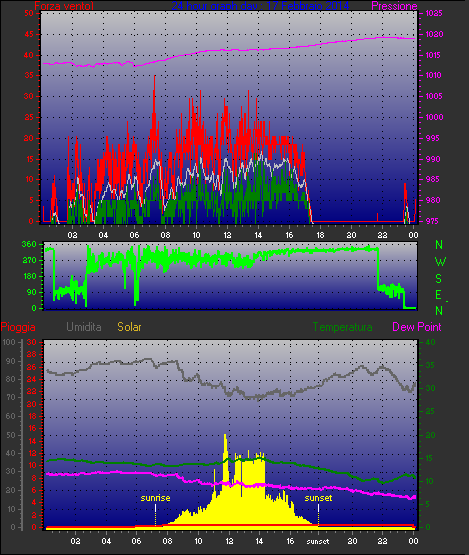Click the green '180' wind direction axis value
This screenshot has width=469, height=555.
(29, 276)
